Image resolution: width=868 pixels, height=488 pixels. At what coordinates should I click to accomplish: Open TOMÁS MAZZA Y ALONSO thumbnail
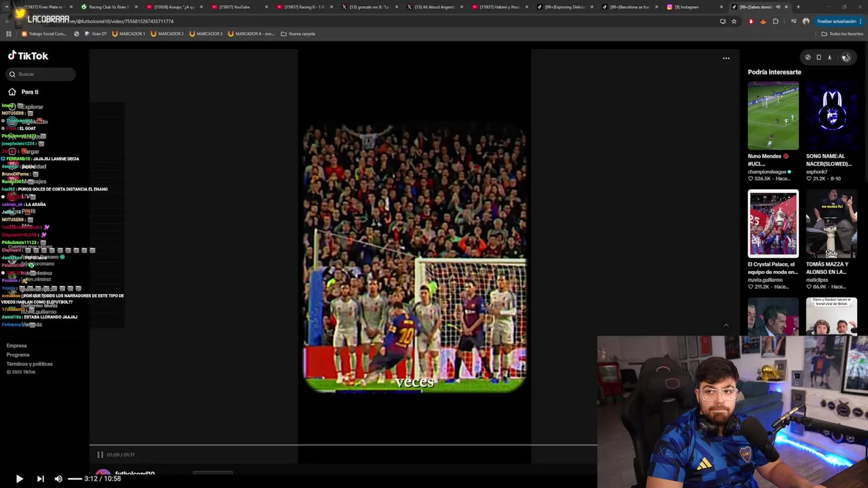coord(831,224)
